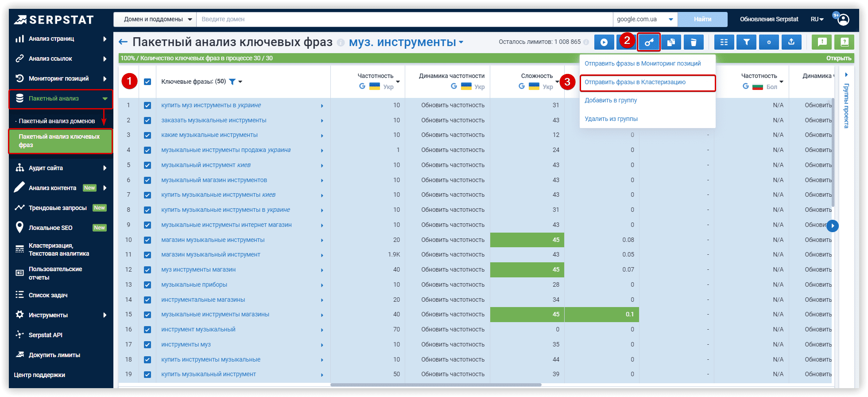Click the 'Найти' search button
The image size is (868, 397).
(x=702, y=19)
